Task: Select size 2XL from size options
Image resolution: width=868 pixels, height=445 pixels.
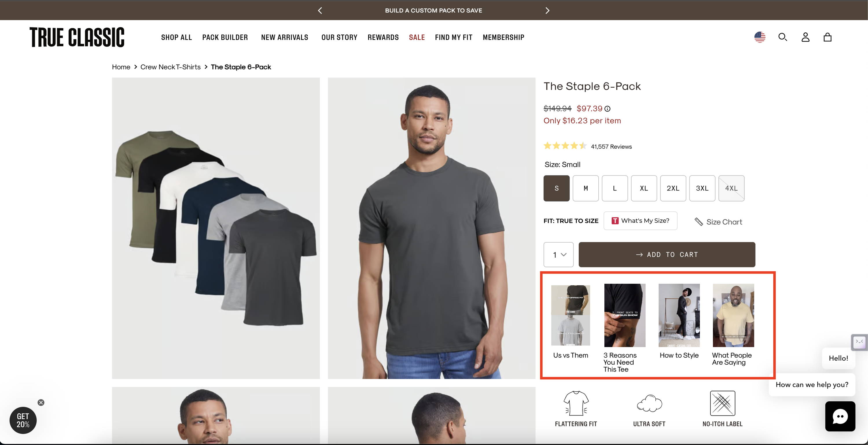Action: tap(673, 188)
